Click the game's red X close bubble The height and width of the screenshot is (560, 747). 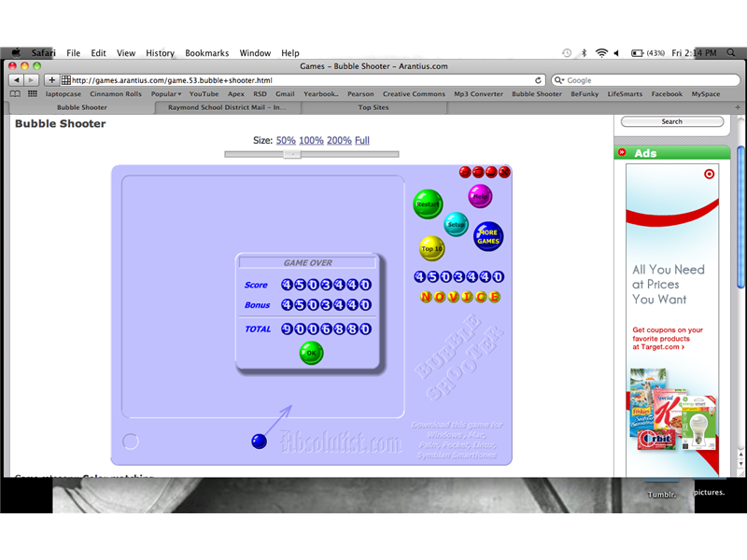click(504, 172)
